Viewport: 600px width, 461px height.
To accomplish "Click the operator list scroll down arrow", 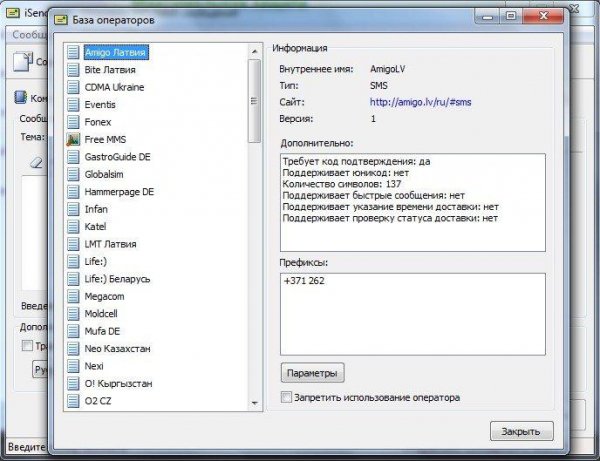I will point(254,403).
